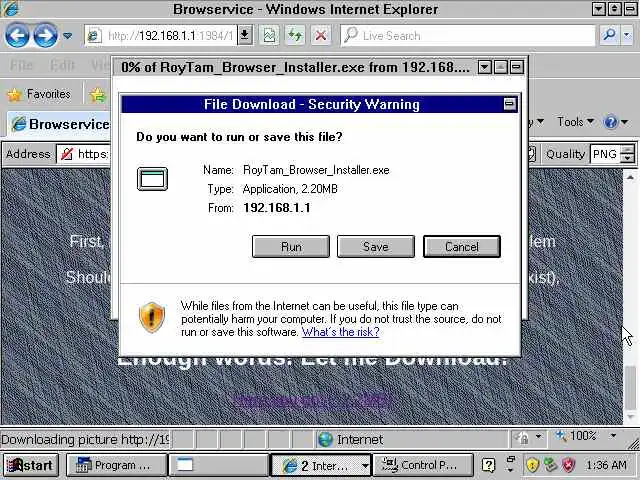This screenshot has height=480, width=640.
Task: Open the Start menu
Action: (x=30, y=465)
